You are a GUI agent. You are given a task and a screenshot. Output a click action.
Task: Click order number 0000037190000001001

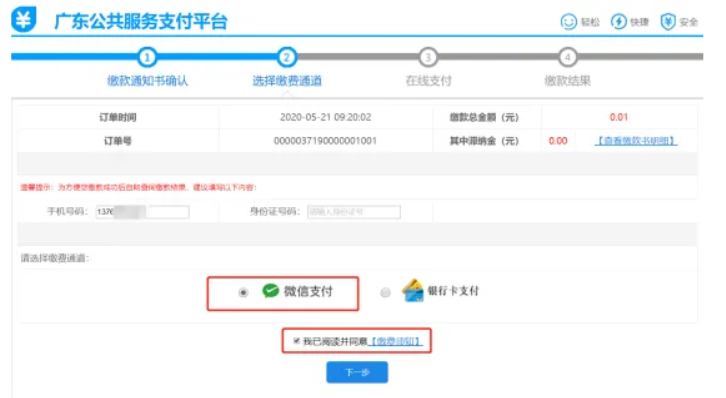pyautogui.click(x=325, y=141)
